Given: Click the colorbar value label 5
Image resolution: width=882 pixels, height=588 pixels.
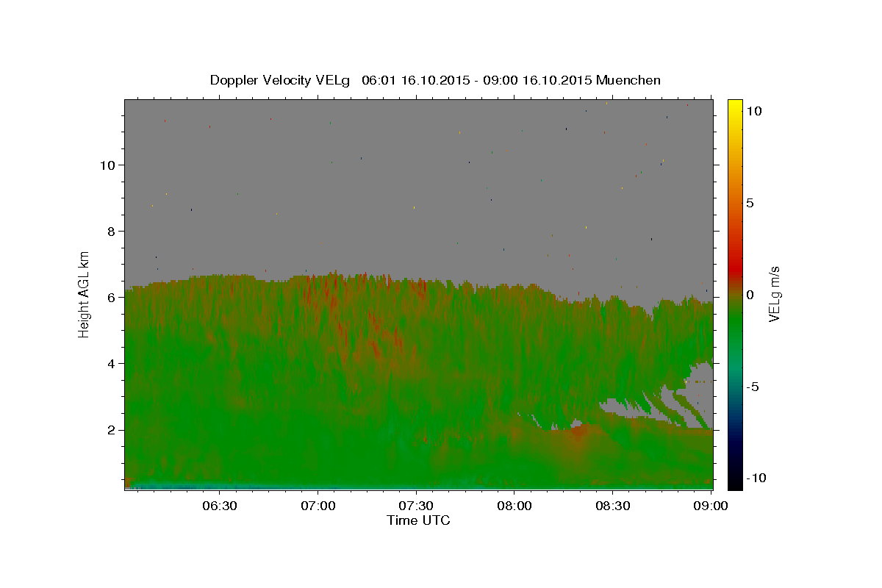Looking at the screenshot, I should 751,203.
